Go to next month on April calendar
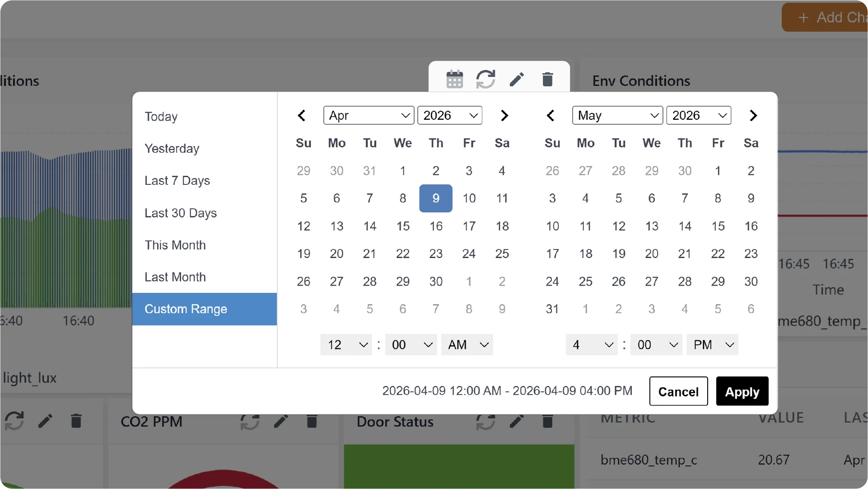 pos(504,116)
